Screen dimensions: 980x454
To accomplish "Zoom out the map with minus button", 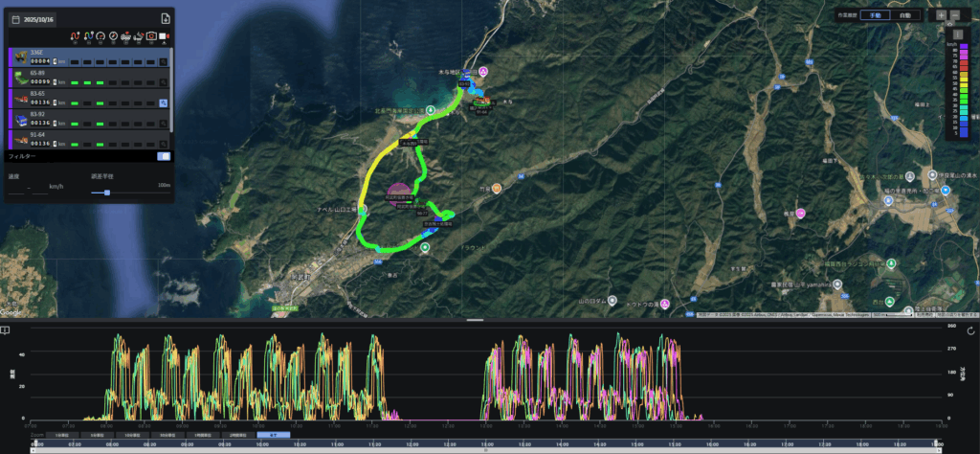I will (x=956, y=15).
